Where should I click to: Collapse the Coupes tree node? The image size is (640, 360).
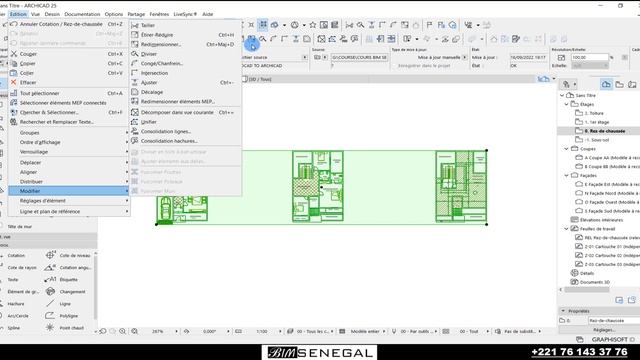[x=567, y=149]
